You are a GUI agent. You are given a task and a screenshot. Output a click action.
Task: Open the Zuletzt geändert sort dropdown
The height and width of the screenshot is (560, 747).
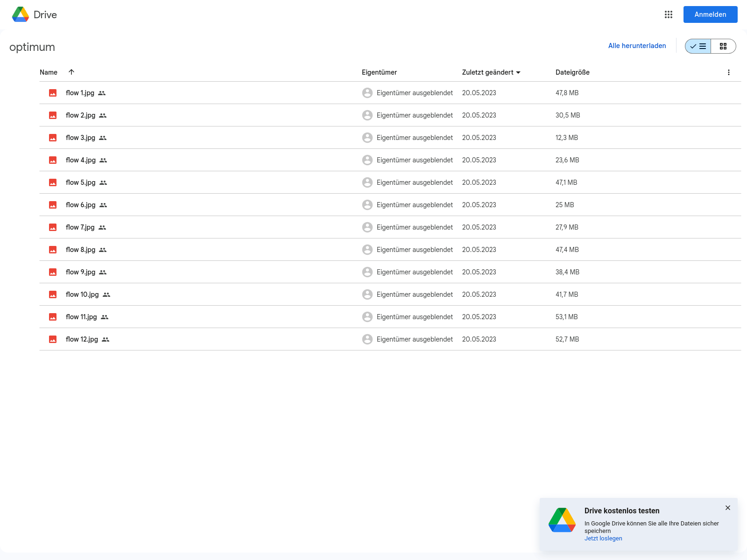(491, 72)
